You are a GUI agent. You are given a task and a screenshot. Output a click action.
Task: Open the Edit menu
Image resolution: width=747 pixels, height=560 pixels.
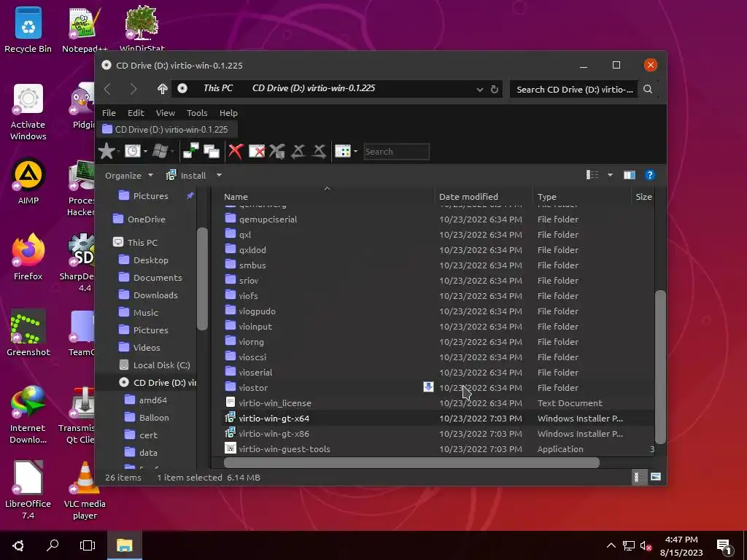tap(136, 113)
